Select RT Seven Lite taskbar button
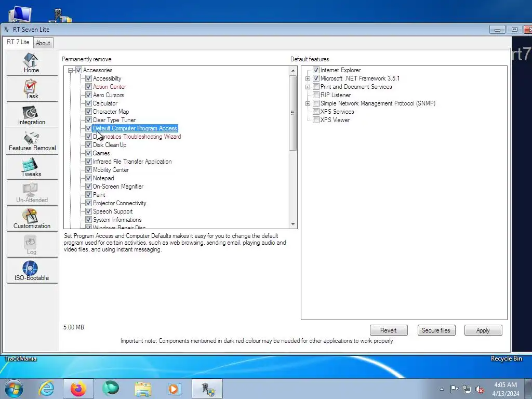Viewport: 532px width, 399px height. [207, 389]
